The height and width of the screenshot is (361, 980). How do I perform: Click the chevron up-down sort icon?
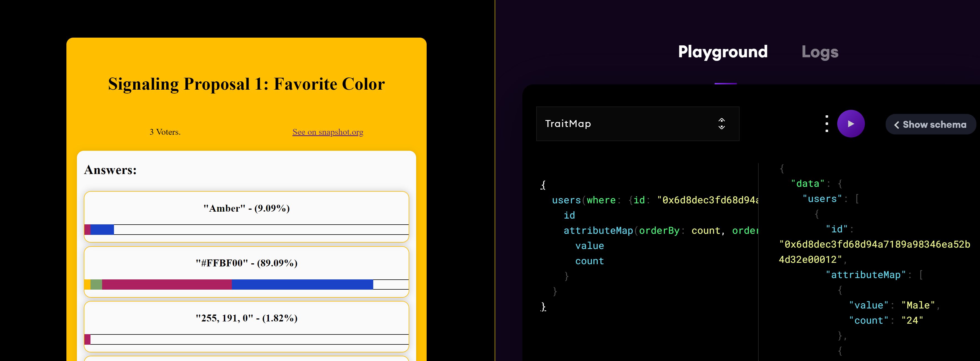tap(721, 124)
